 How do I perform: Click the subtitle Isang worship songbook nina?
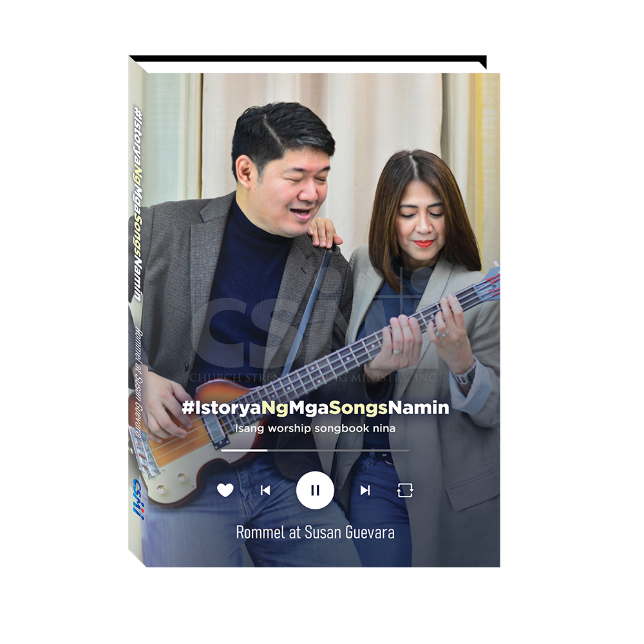tap(315, 429)
